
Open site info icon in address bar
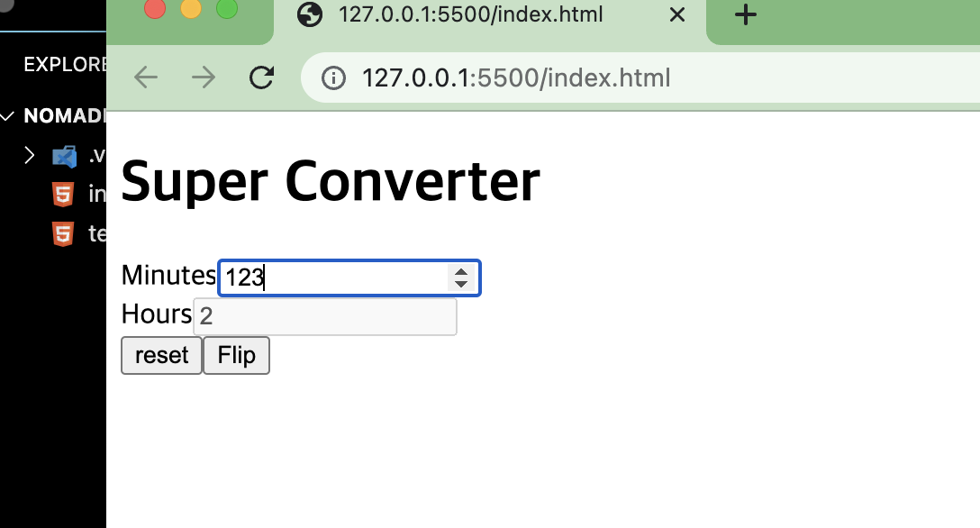tap(333, 78)
